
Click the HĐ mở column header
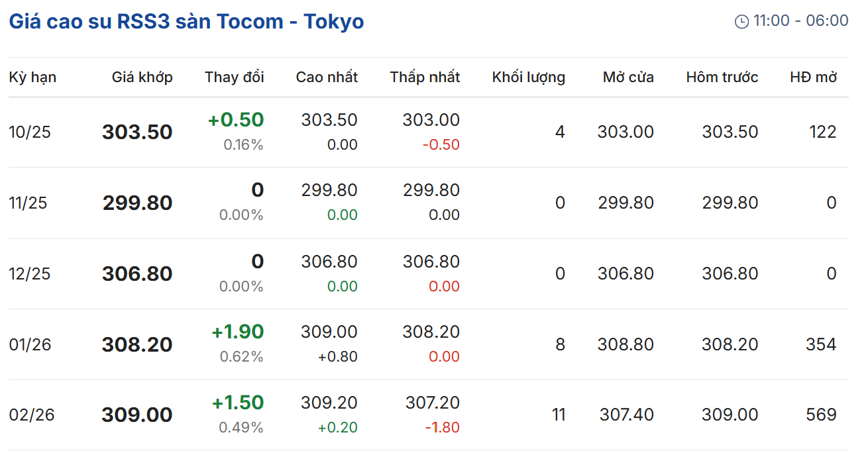[814, 77]
